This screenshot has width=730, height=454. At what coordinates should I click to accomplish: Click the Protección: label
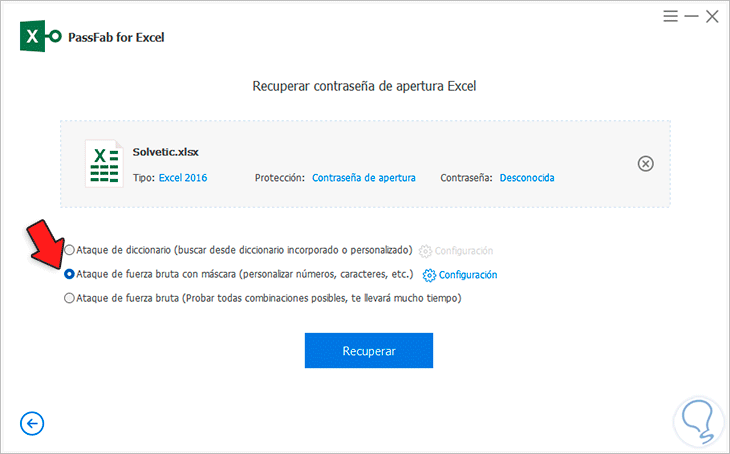coord(280,178)
